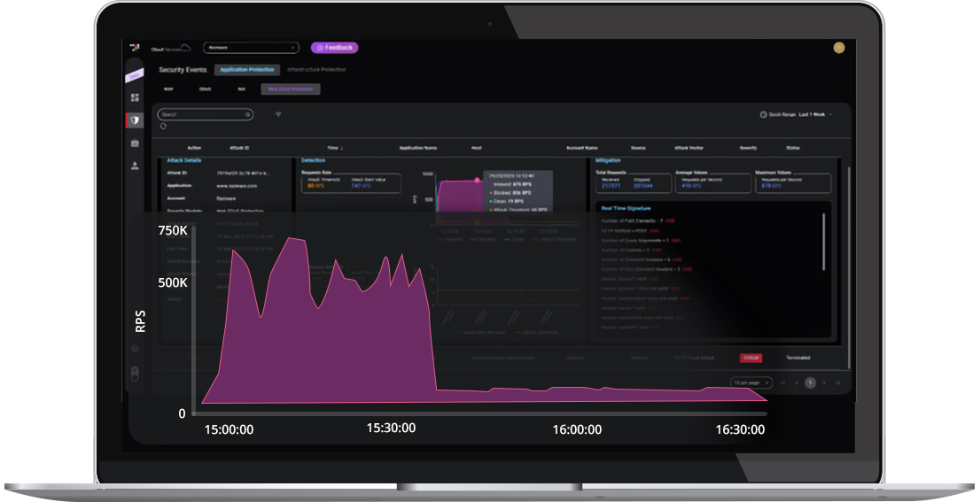Click the Attack Vector column header
The height and width of the screenshot is (502, 980).
click(688, 148)
